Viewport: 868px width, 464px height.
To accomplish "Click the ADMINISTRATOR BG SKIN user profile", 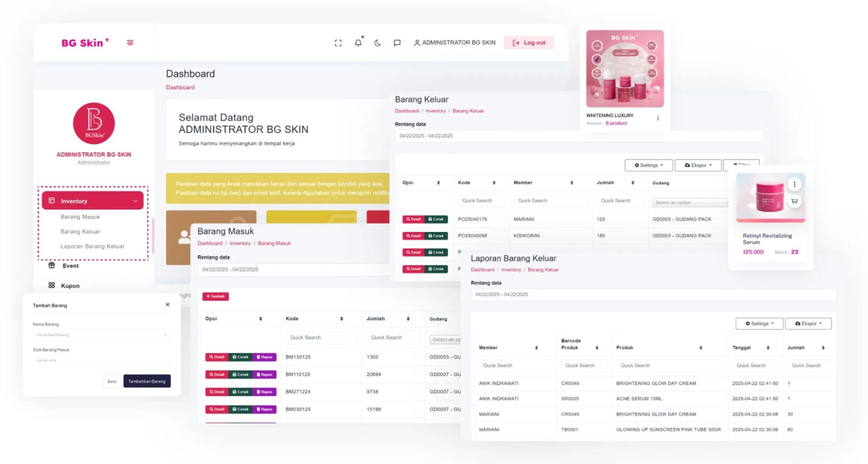I will point(455,43).
